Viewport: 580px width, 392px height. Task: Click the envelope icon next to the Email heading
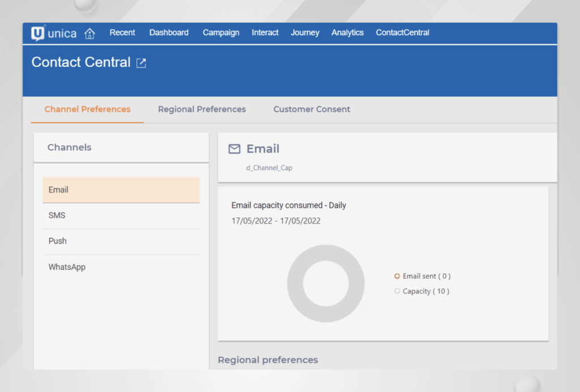(234, 148)
